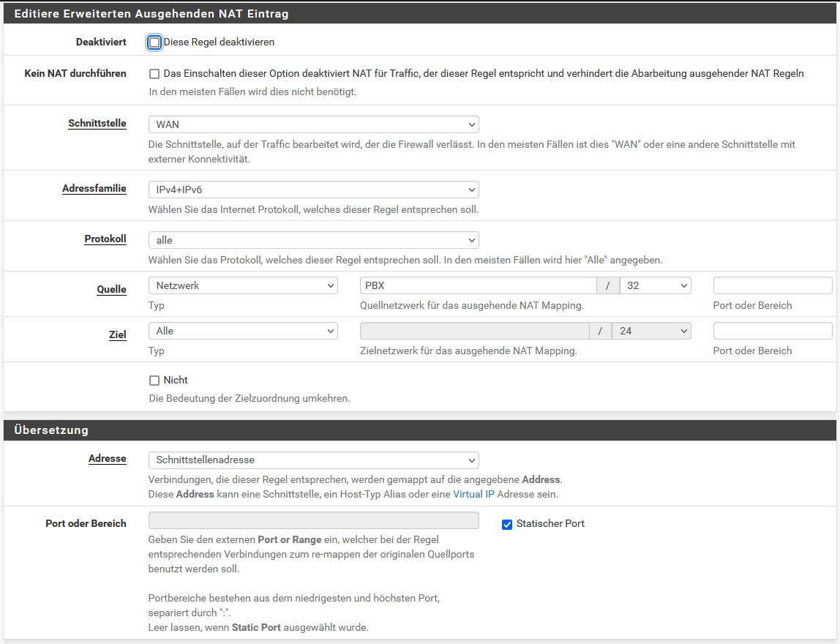Click the 'In den meisten Fällen wird dies nicht benötigt.' note
The height and width of the screenshot is (644, 840).
tap(252, 91)
